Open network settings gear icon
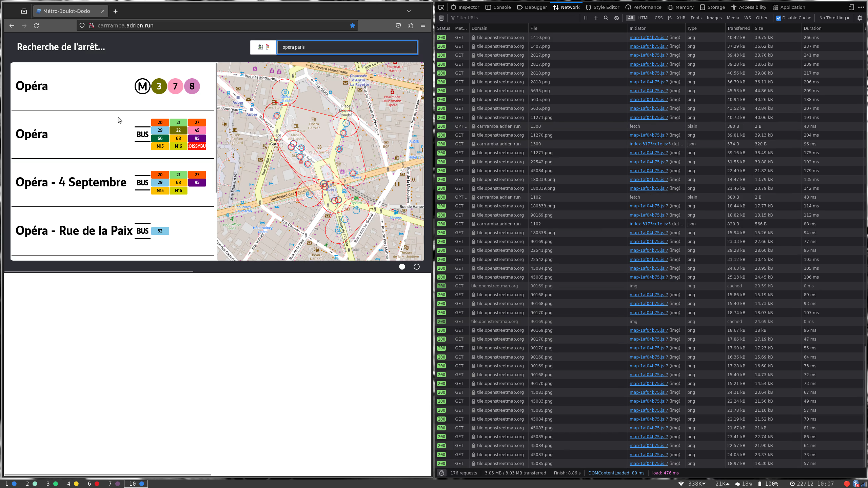The width and height of the screenshot is (868, 488). click(x=860, y=18)
